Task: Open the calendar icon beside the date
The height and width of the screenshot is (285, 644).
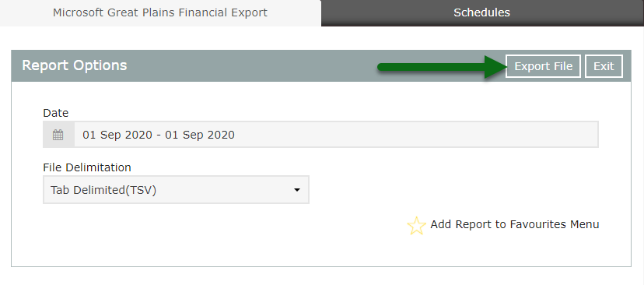Action: pos(58,135)
